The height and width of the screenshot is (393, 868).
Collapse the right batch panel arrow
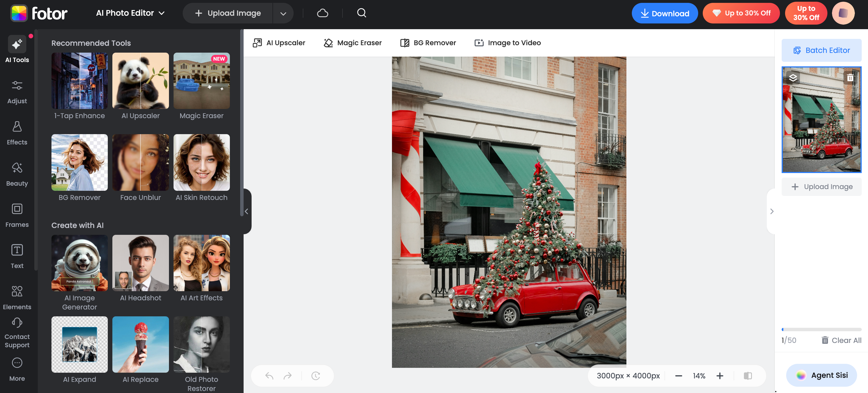click(x=772, y=211)
